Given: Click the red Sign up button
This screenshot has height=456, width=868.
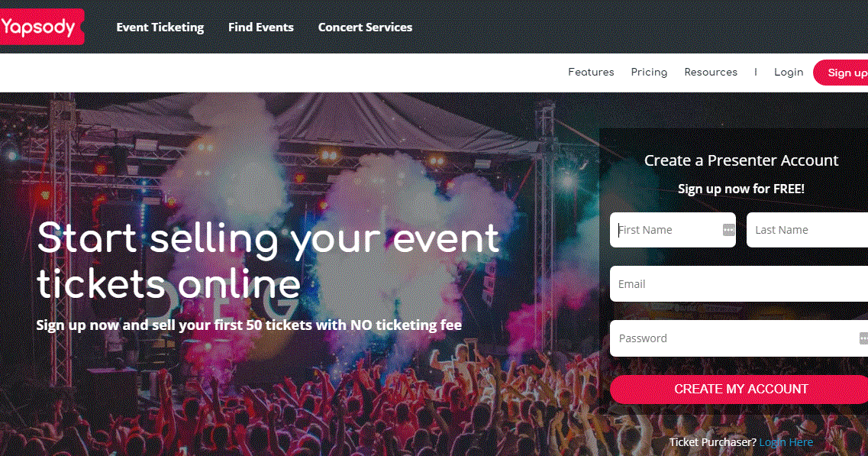Looking at the screenshot, I should point(841,73).
